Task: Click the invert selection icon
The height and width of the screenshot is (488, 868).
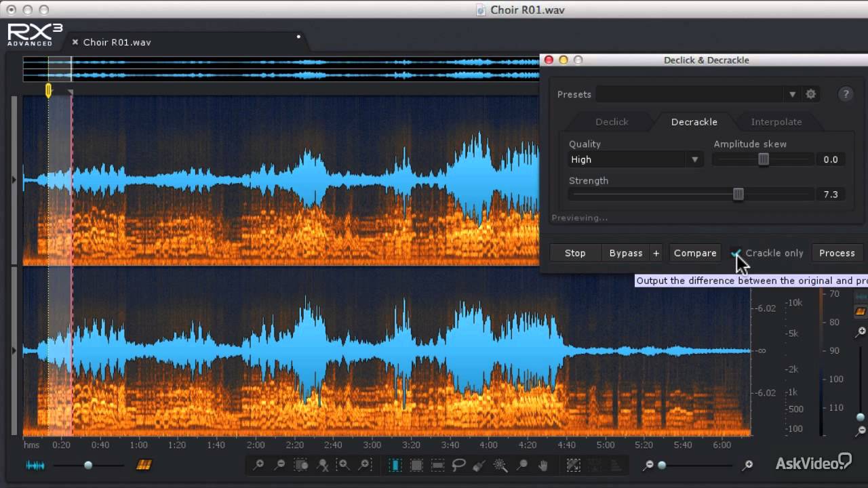Action: pyautogui.click(x=574, y=465)
